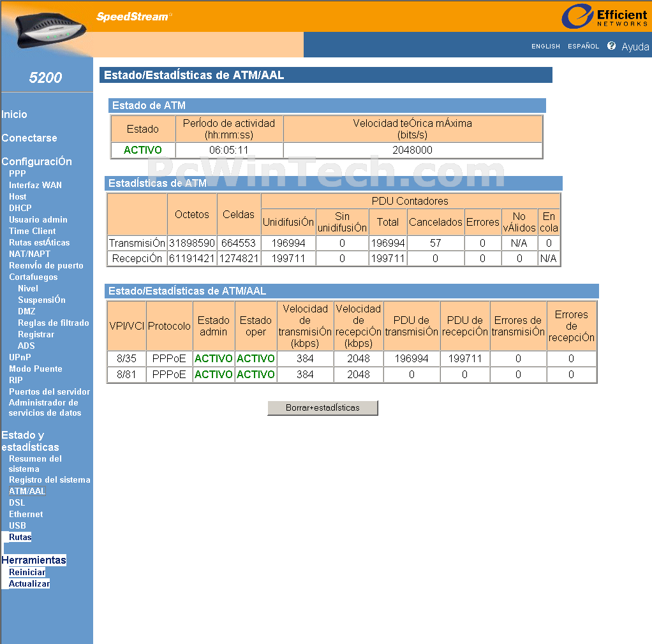Viewport: 652px width, 644px height.
Task: Open Administrador de servicios de datos
Action: pos(45,407)
